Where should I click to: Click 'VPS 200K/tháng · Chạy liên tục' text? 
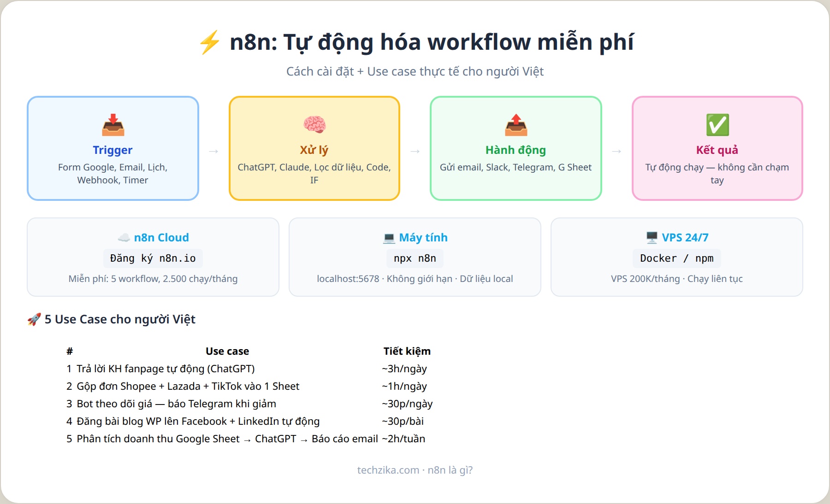pyautogui.click(x=677, y=279)
